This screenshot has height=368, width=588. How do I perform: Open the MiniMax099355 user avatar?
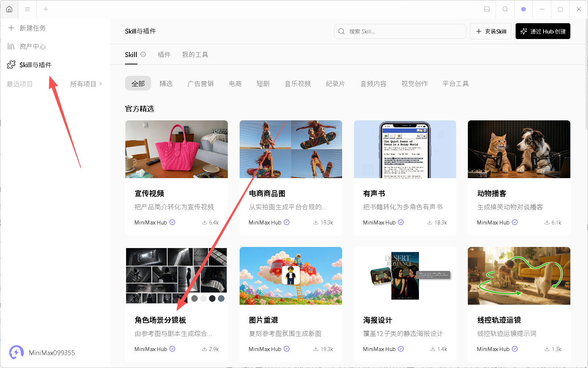click(x=16, y=353)
